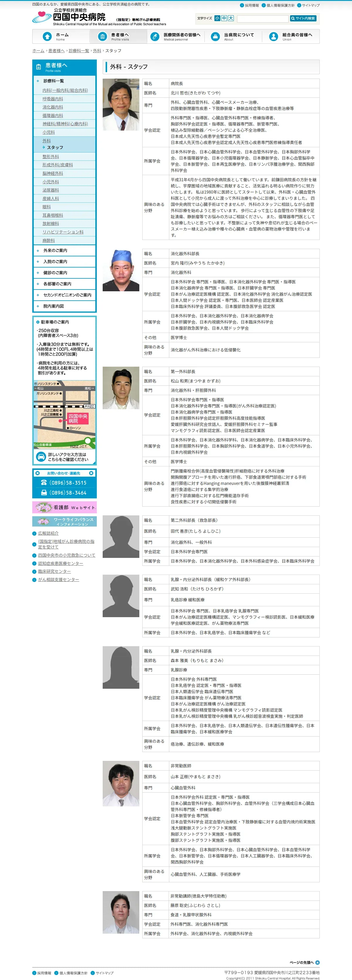Click photo of director 北川 哲也
The width and height of the screenshot is (352, 980).
point(121,105)
